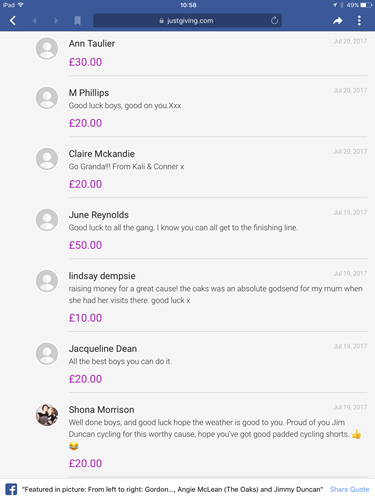Click the forward page arrow icon
375x500 pixels.
(x=56, y=21)
